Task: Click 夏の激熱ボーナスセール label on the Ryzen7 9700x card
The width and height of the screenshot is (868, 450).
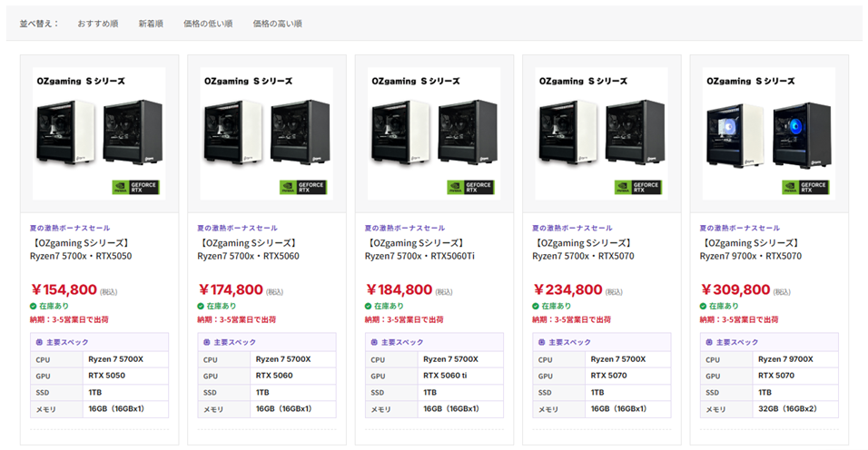Action: click(x=740, y=228)
